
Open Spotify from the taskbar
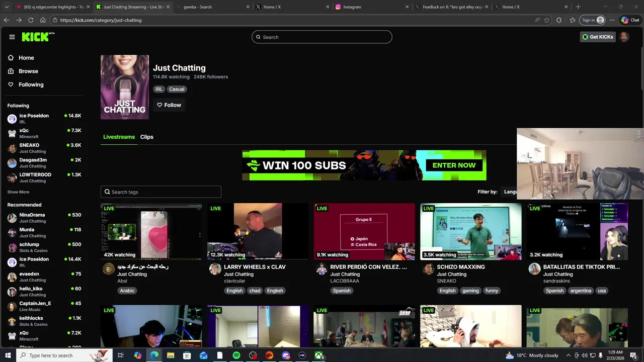pos(236,355)
